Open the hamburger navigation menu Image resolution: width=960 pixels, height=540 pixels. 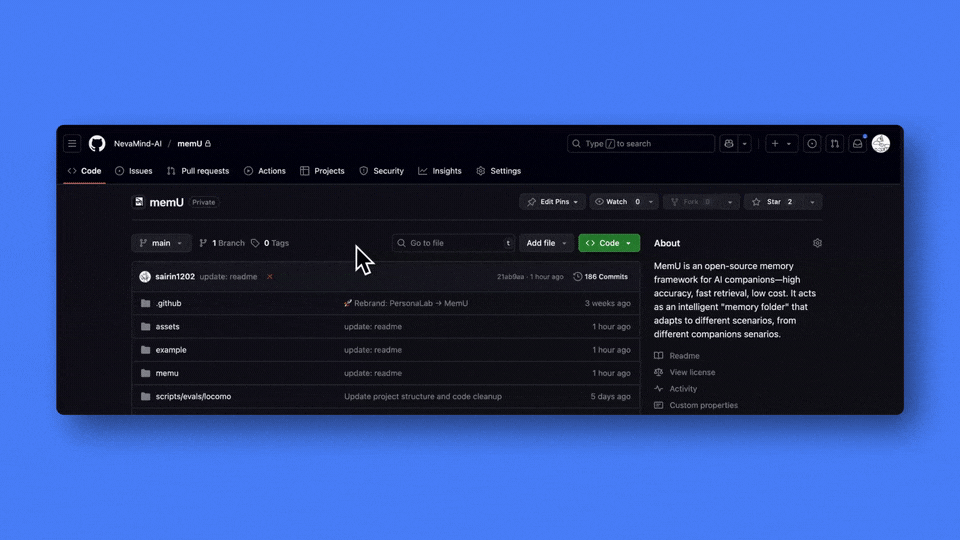(72, 144)
